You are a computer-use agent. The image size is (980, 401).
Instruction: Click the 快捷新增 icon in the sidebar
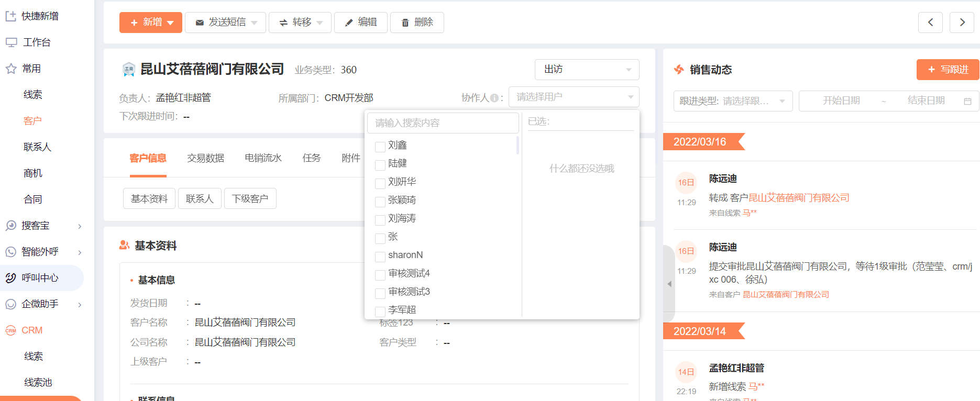click(x=11, y=16)
